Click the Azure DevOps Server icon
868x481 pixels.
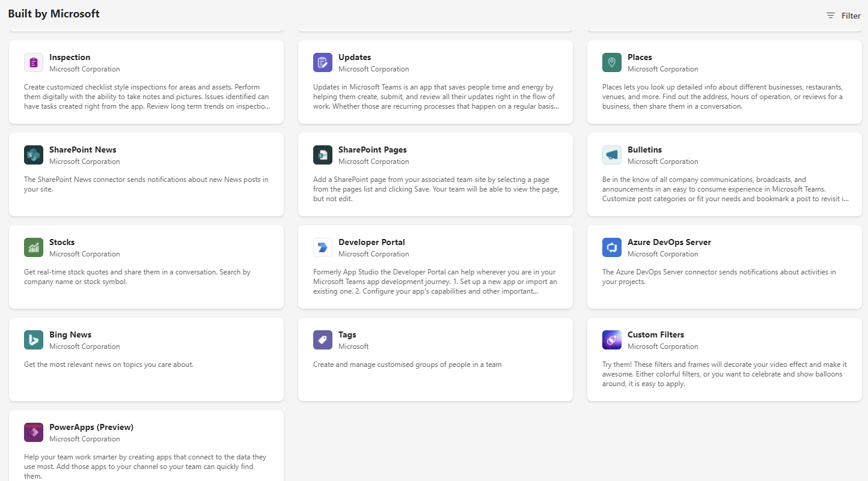click(x=612, y=247)
